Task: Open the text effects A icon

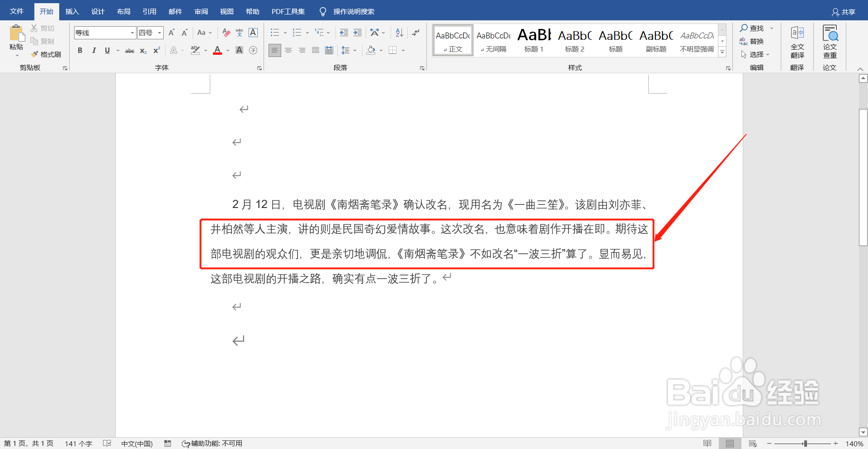Action: [x=174, y=50]
